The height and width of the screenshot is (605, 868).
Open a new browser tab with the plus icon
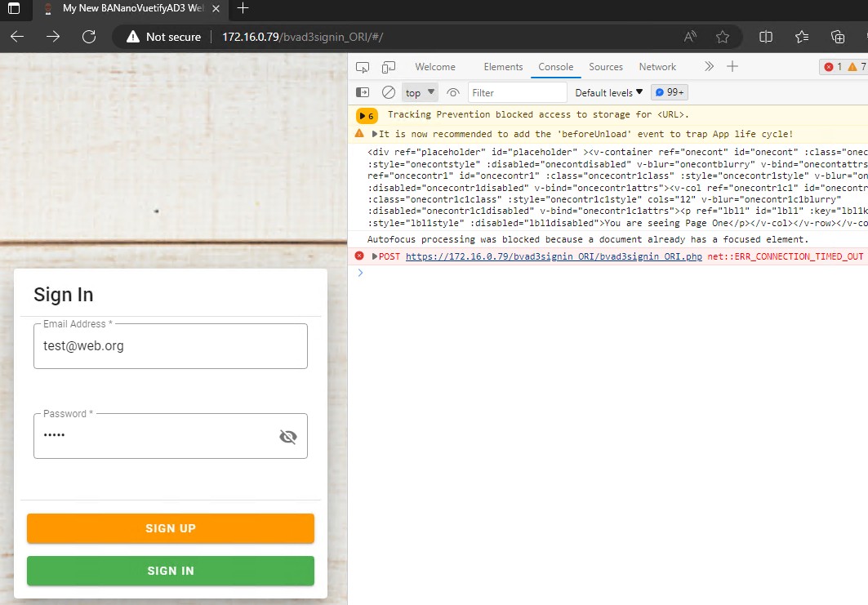click(x=243, y=8)
